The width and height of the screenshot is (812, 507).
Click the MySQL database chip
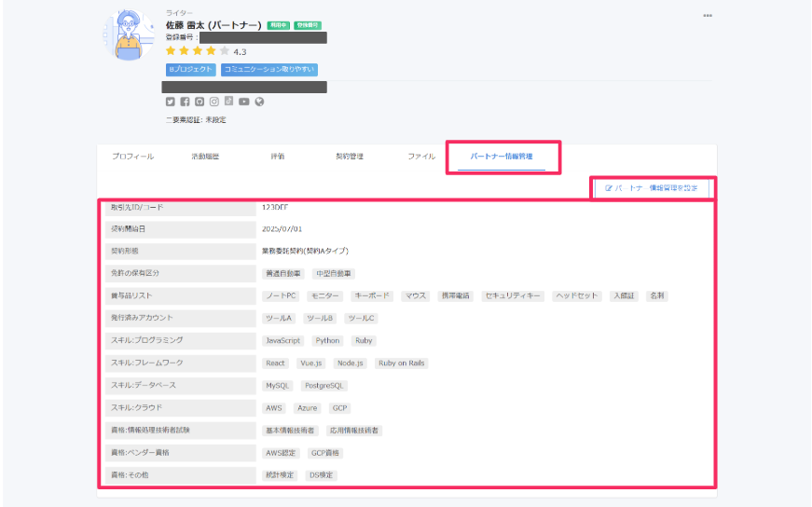[277, 386]
